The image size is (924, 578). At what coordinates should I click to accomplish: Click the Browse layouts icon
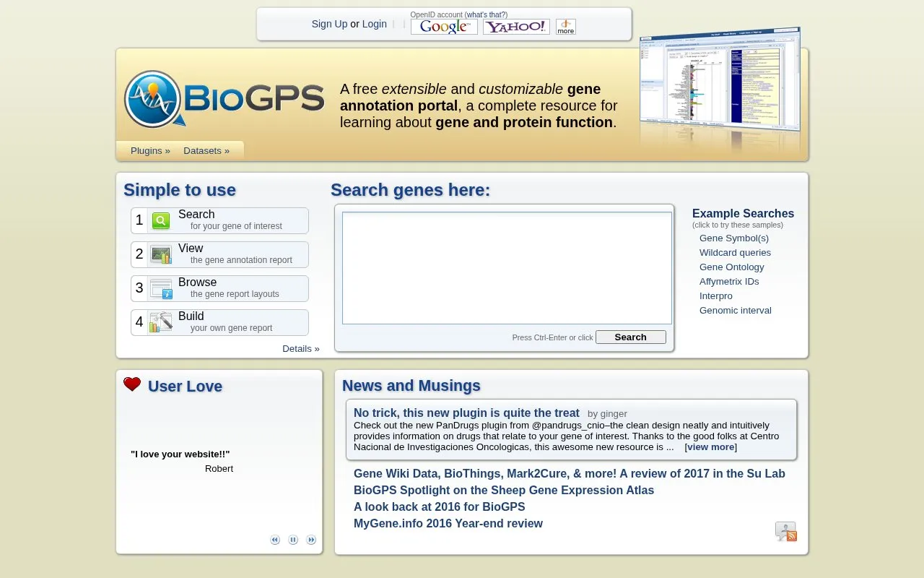coord(161,288)
